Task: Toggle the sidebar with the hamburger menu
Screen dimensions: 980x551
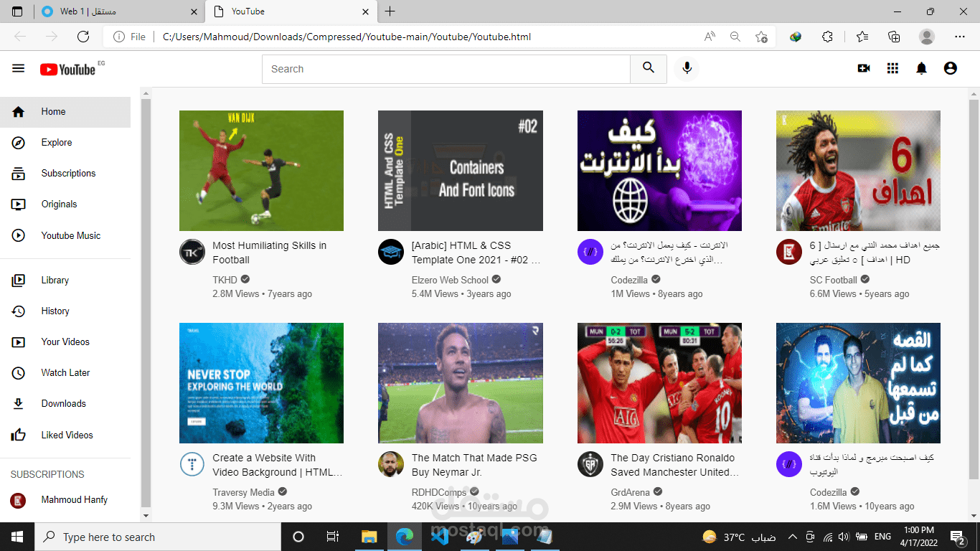Action: click(x=18, y=68)
